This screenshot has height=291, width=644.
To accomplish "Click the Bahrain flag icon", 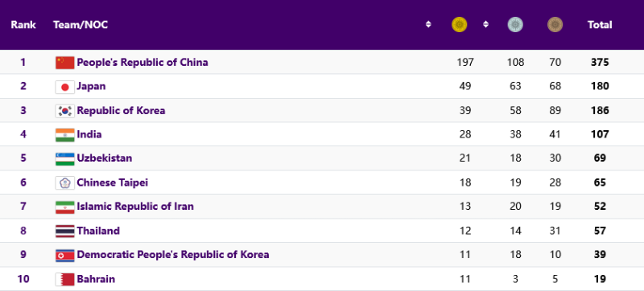I will 65,279.
